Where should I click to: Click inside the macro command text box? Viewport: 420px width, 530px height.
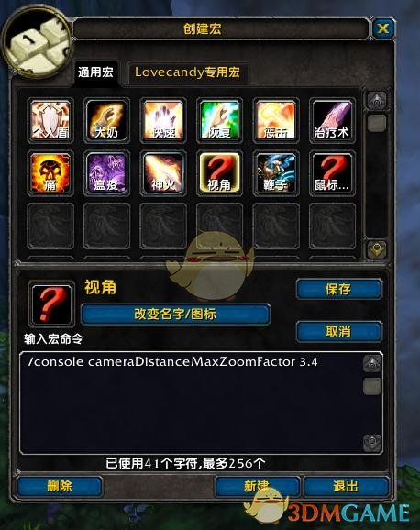click(192, 403)
